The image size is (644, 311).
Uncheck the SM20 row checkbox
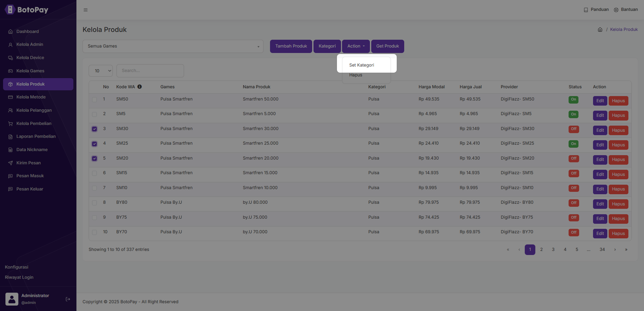point(94,159)
